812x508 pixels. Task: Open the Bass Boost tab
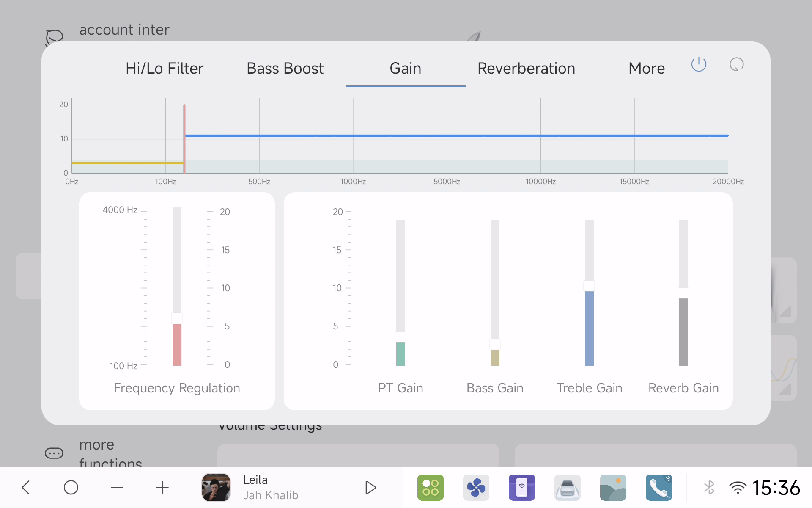pos(285,69)
